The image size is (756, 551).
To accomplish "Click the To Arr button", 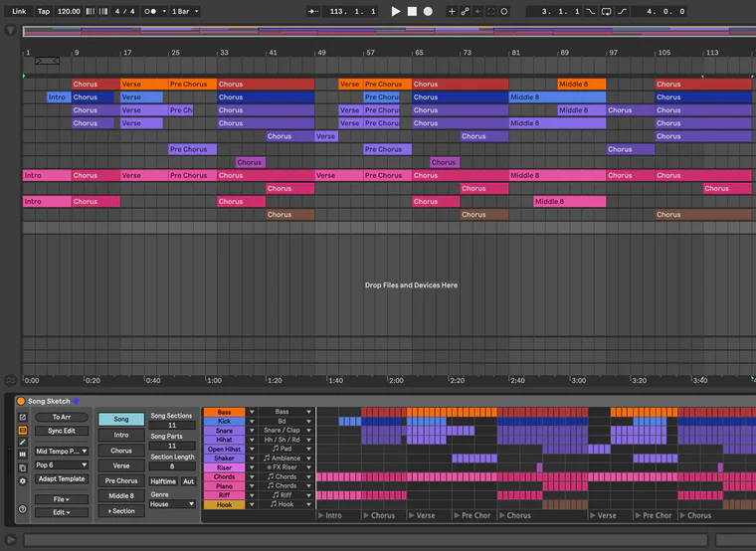I will (x=62, y=418).
